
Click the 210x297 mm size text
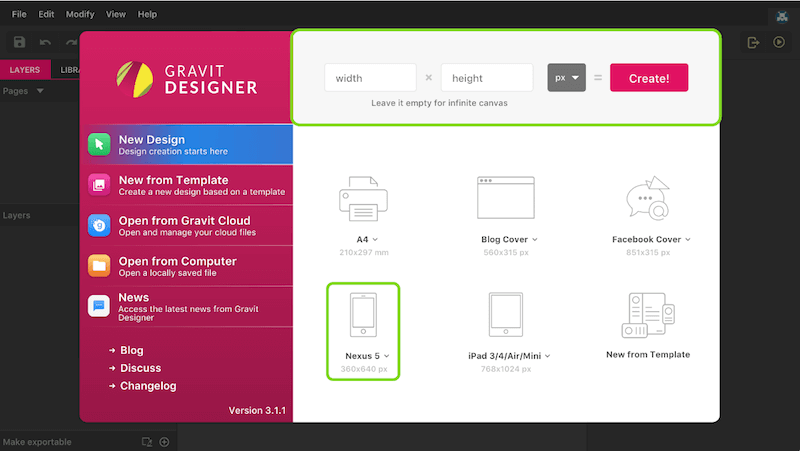pos(364,253)
